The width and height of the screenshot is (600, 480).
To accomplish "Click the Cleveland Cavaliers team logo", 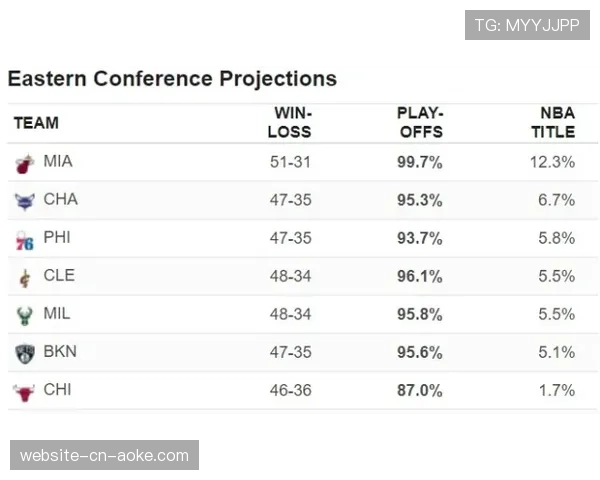I will click(x=24, y=277).
